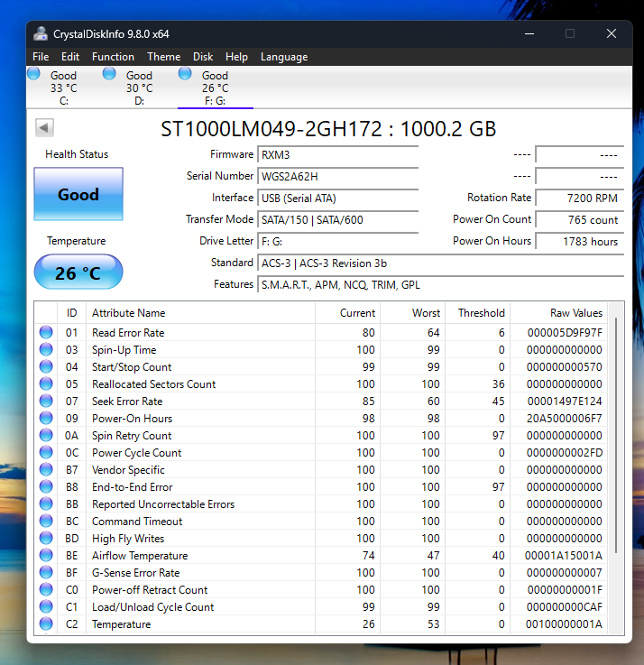The image size is (644, 665).
Task: Click the Raw Values column header
Action: coord(558,313)
